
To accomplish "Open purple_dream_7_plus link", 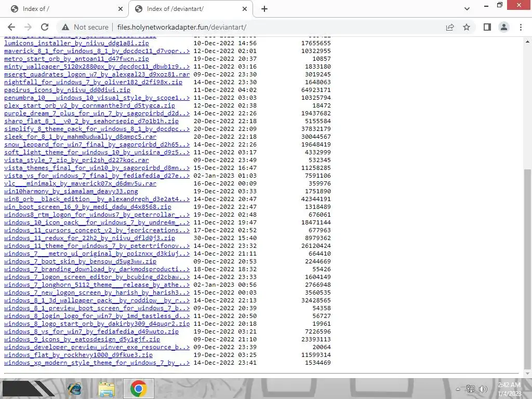I will tap(97, 113).
